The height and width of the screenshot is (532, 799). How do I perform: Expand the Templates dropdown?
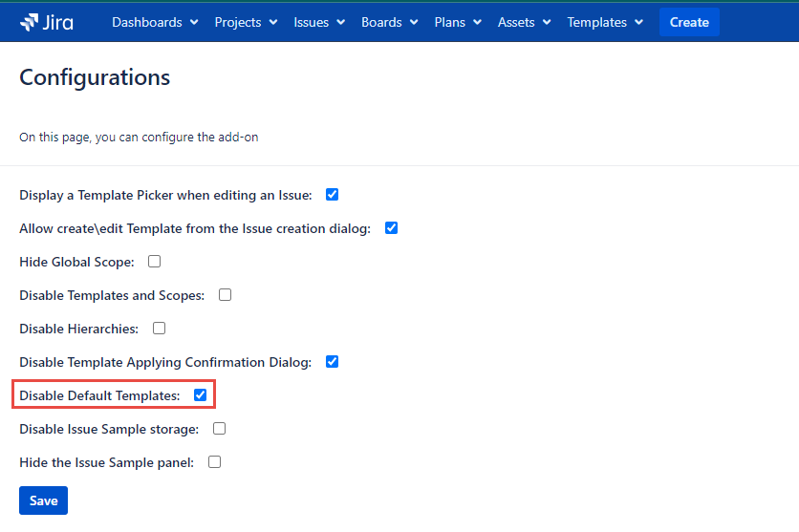pos(605,22)
